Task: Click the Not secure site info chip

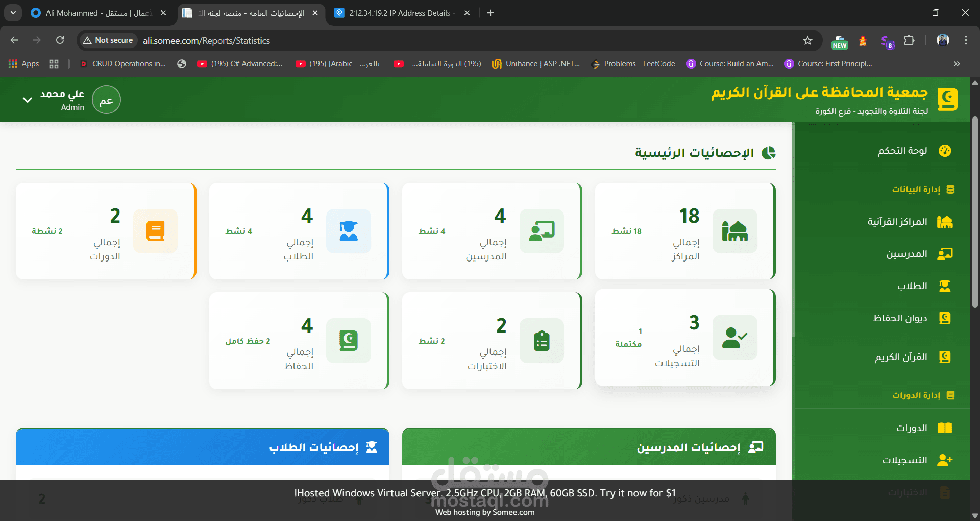Action: (x=108, y=40)
